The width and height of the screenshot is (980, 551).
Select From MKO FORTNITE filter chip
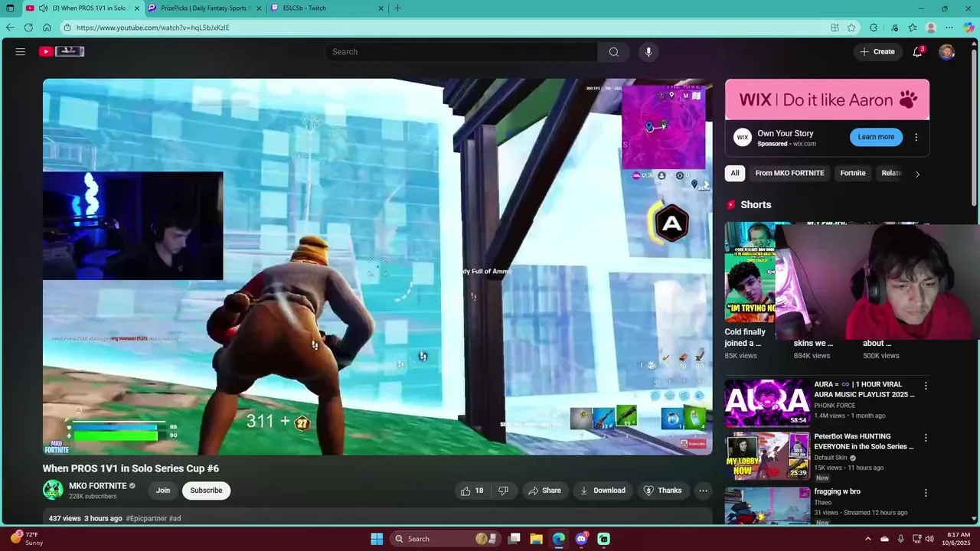point(789,173)
